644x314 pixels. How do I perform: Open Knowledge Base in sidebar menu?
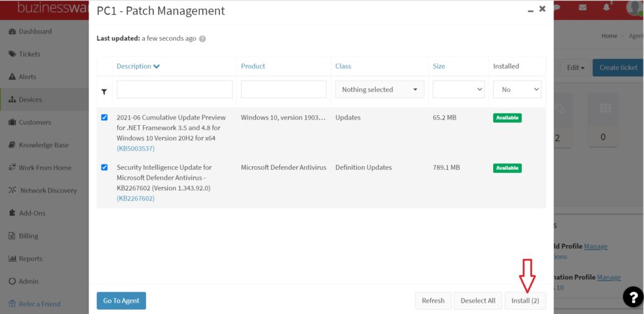(43, 145)
